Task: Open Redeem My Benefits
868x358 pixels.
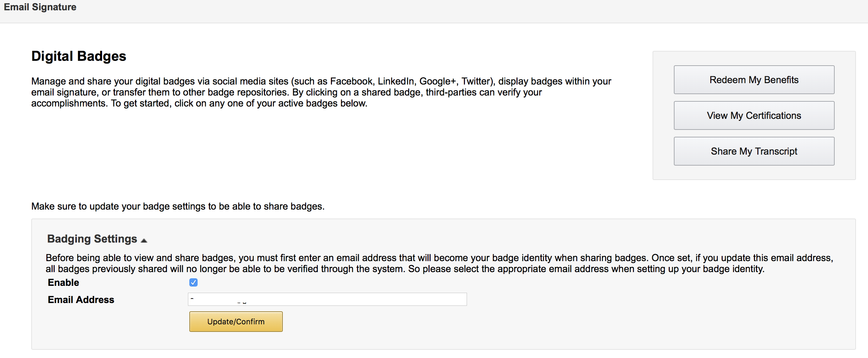Action: tap(754, 80)
